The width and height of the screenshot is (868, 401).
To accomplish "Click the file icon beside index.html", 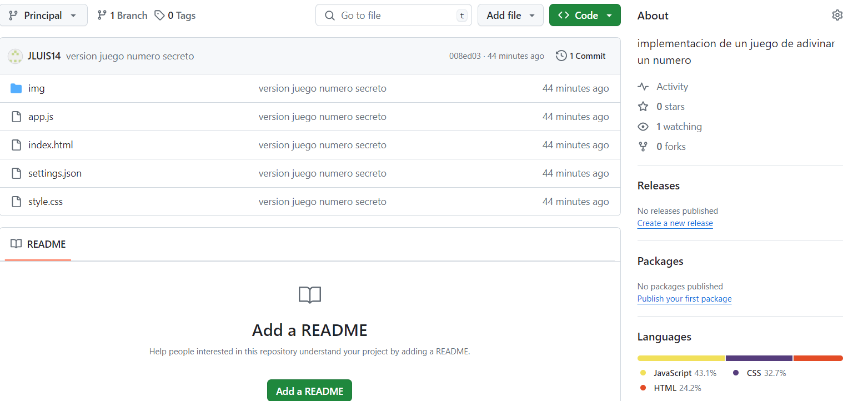I will pyautogui.click(x=17, y=145).
